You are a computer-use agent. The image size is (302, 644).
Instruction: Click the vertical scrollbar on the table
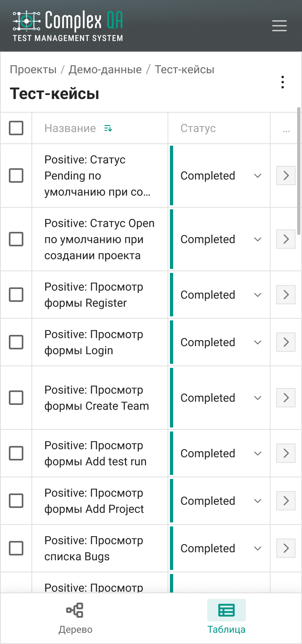[299, 171]
